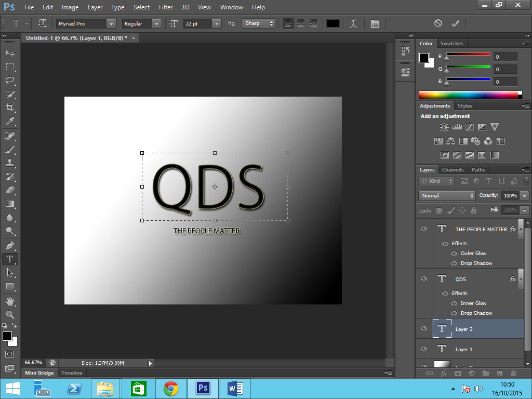
Task: Select the Healing Brush tool
Action: click(x=9, y=135)
